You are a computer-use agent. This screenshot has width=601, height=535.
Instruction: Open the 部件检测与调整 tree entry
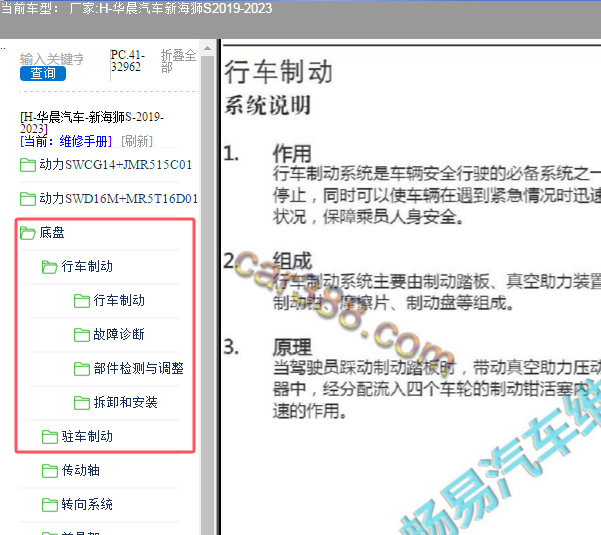click(138, 369)
